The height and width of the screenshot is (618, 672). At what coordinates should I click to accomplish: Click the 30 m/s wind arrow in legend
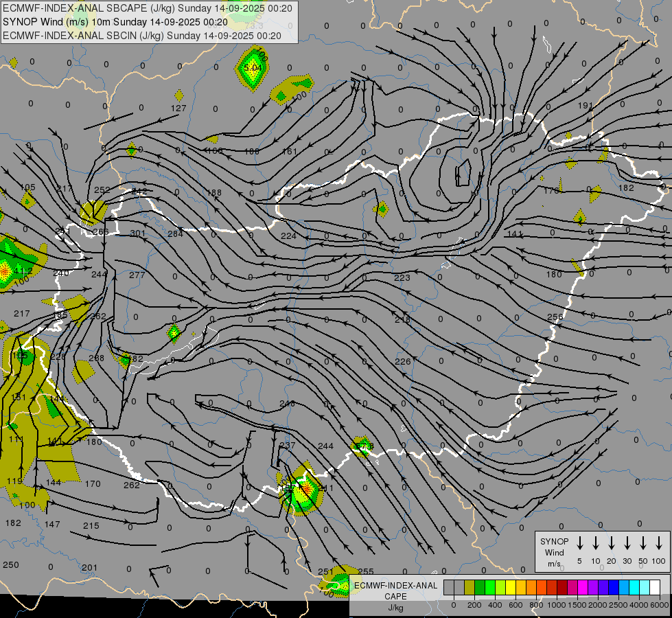627,543
